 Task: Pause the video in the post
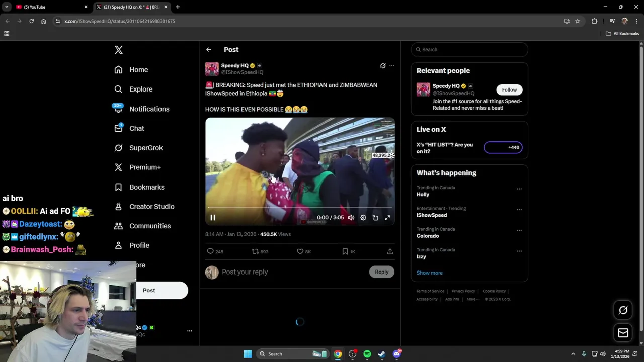click(213, 218)
